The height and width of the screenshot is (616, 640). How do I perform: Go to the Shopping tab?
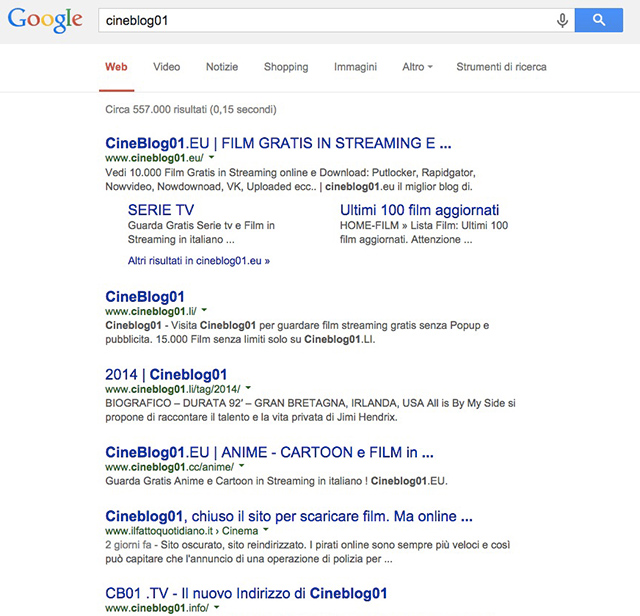(286, 67)
